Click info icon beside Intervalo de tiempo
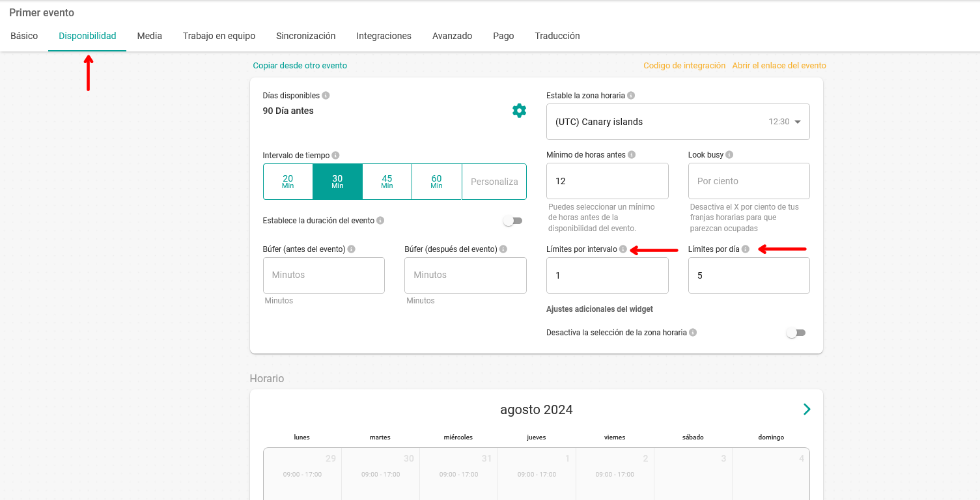This screenshot has width=980, height=500. click(335, 156)
